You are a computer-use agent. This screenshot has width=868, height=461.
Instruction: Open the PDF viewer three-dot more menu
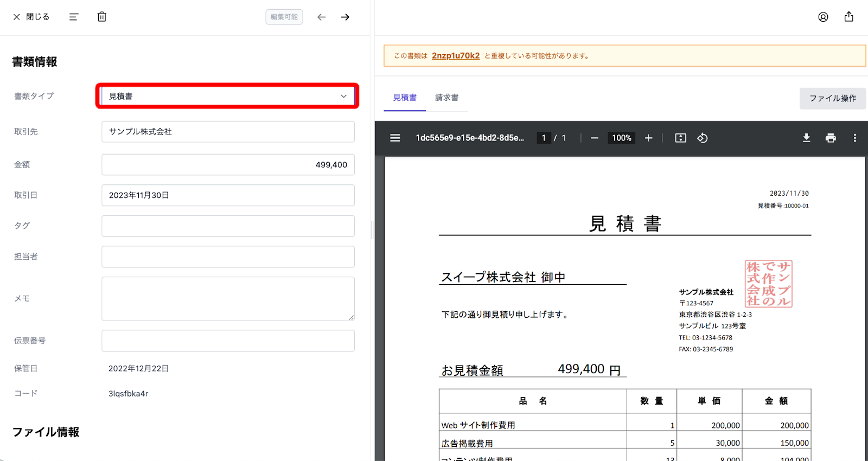(x=855, y=138)
